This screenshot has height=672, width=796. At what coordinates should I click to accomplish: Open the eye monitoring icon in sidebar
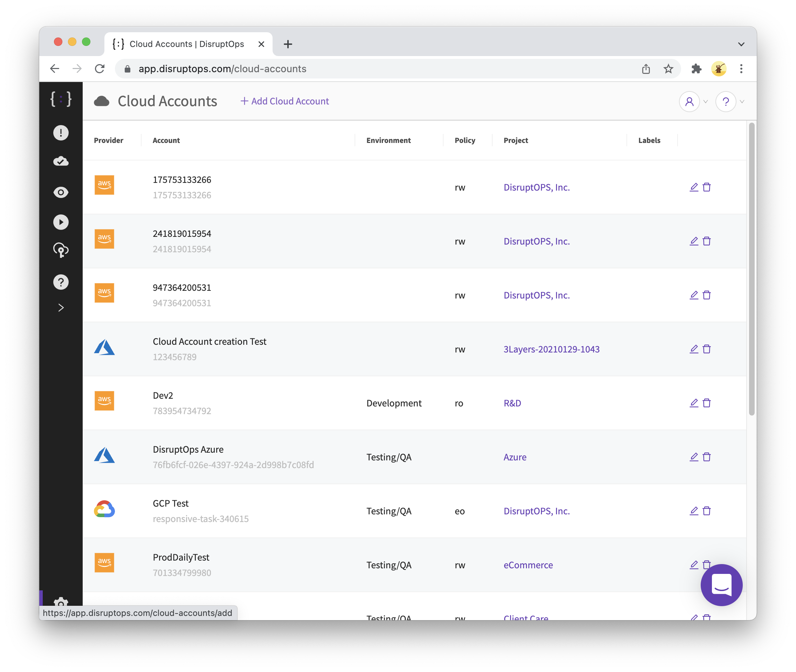click(x=61, y=192)
